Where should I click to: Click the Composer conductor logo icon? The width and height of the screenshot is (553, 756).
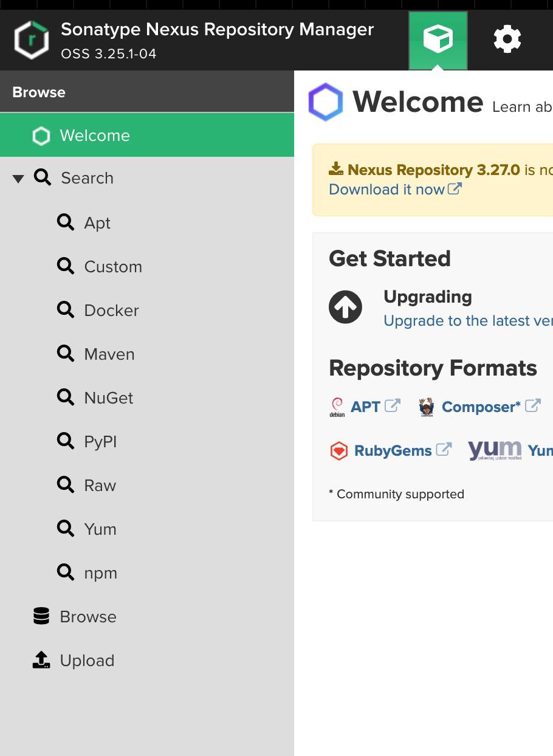[427, 407]
